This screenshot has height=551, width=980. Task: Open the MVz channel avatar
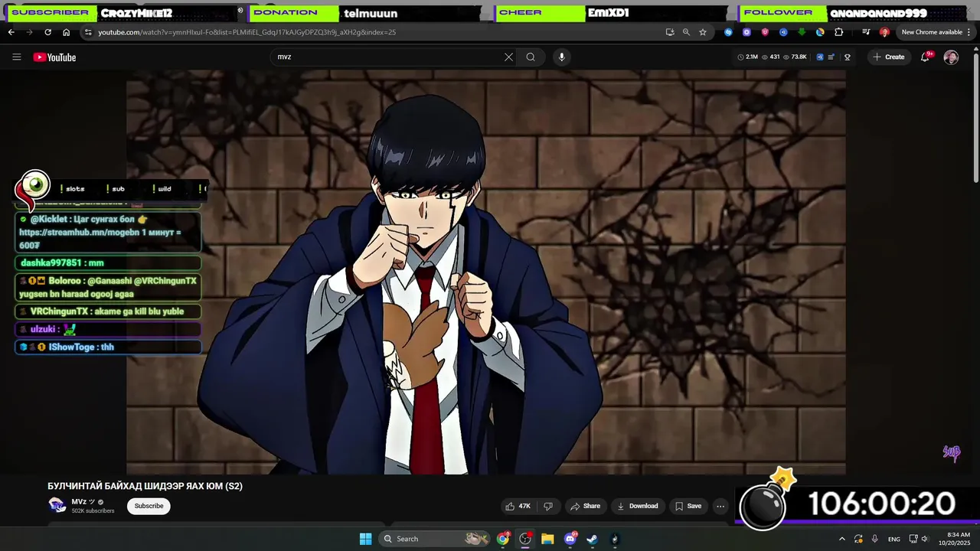(57, 505)
